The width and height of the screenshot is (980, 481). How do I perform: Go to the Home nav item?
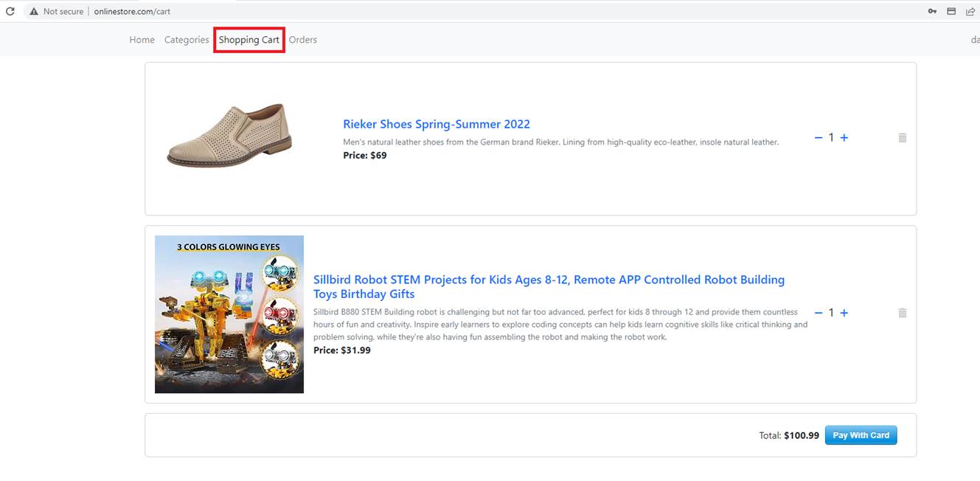(142, 40)
